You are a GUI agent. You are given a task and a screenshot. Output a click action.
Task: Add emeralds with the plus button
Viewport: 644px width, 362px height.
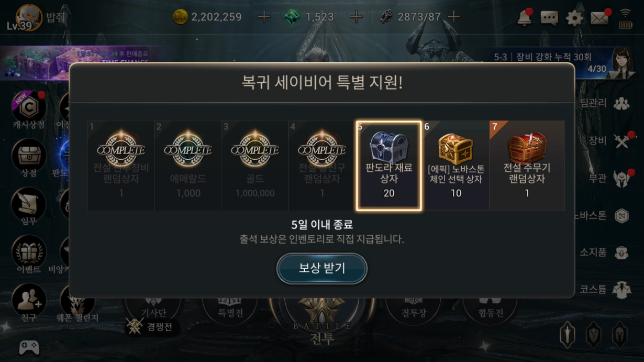click(x=356, y=17)
